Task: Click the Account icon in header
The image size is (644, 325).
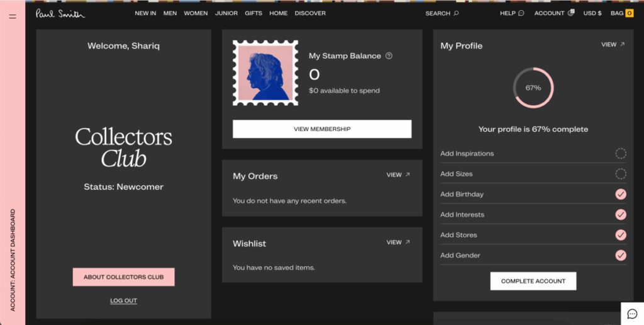Action: [x=570, y=13]
